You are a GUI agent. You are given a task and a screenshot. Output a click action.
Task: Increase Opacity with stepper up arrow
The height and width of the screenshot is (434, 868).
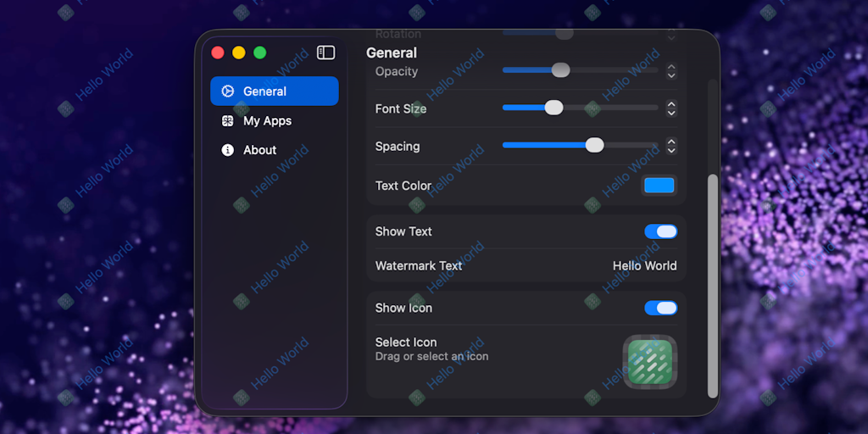pos(671,67)
